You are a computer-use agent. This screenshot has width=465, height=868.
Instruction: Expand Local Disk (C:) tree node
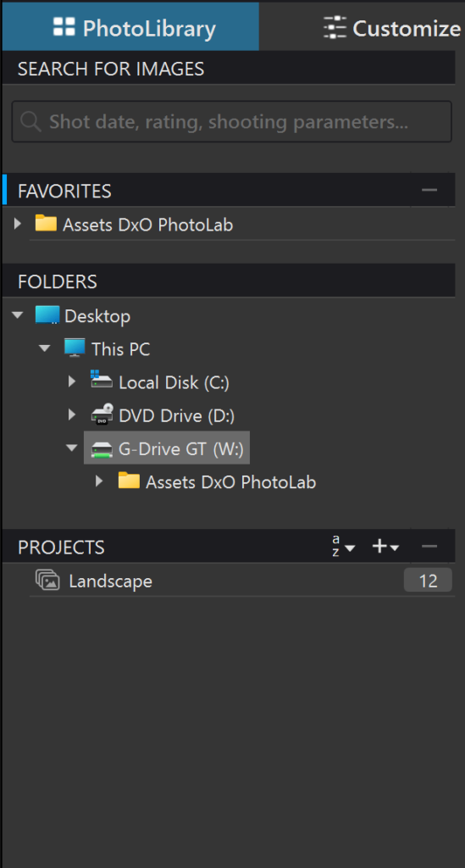(71, 381)
